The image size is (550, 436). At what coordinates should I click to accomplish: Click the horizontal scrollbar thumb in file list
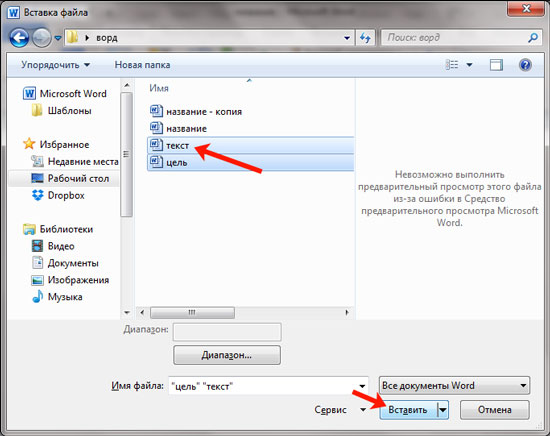(192, 312)
